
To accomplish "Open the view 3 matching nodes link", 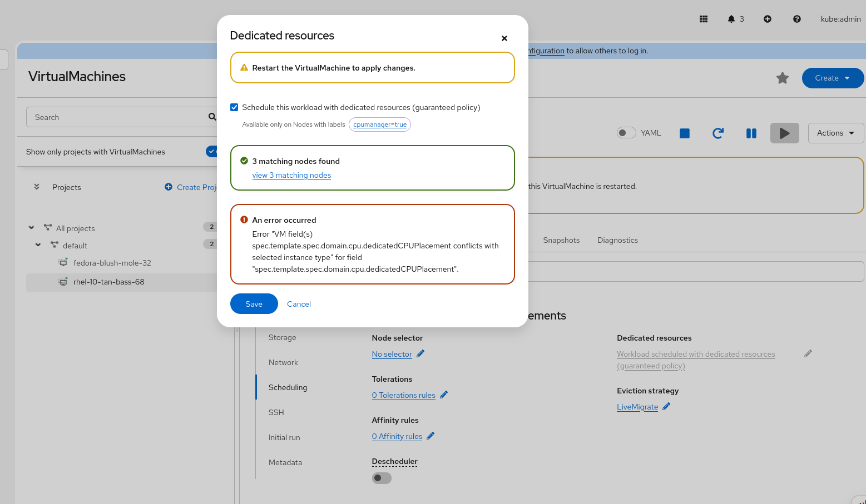I will (291, 176).
